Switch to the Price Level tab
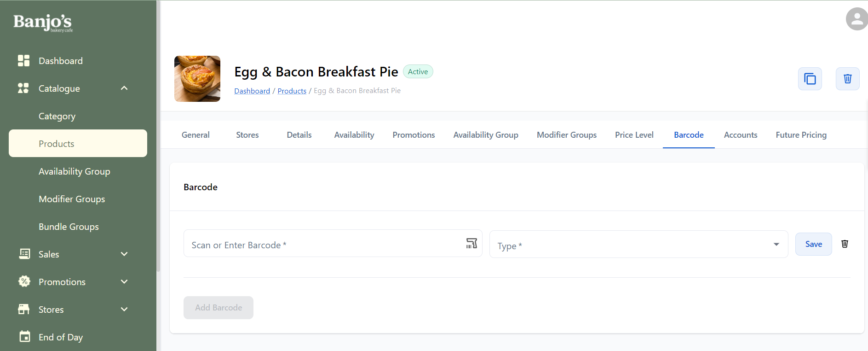The image size is (868, 351). click(x=634, y=135)
